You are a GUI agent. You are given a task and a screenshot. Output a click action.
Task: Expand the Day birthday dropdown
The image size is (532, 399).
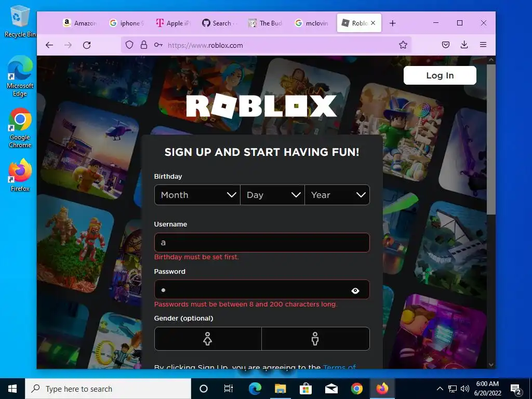coord(272,195)
